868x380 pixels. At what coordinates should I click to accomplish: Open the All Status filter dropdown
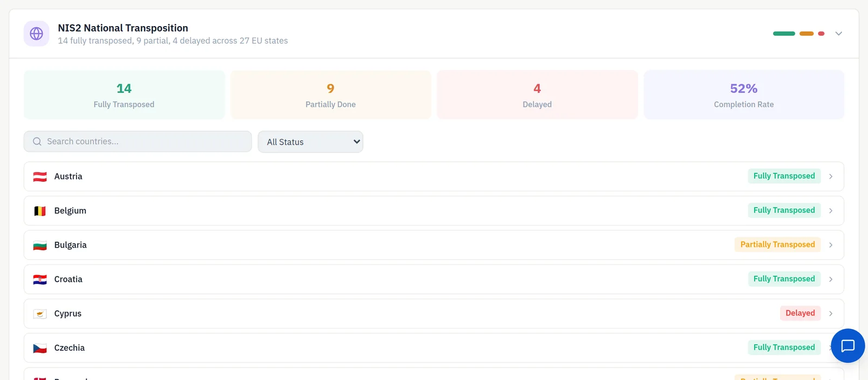(310, 142)
